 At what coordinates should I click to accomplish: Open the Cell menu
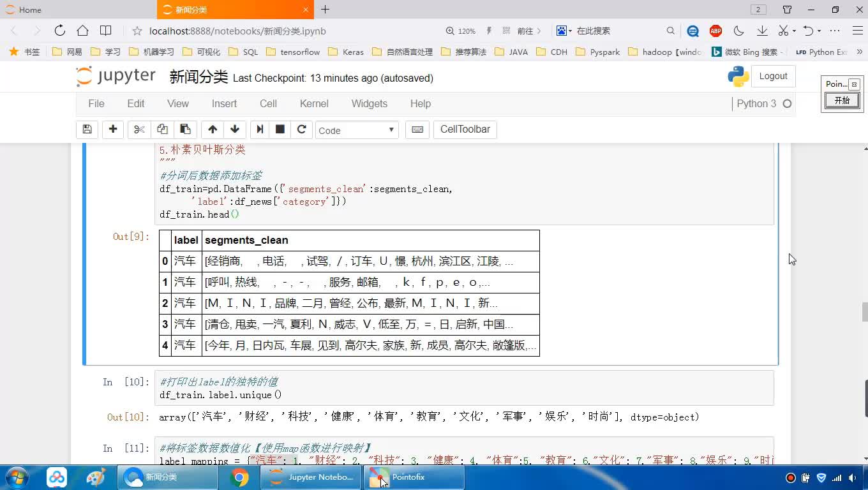pyautogui.click(x=268, y=103)
